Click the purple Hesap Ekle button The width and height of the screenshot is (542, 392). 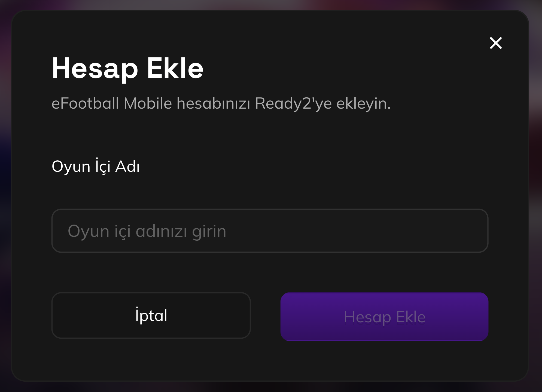(384, 317)
